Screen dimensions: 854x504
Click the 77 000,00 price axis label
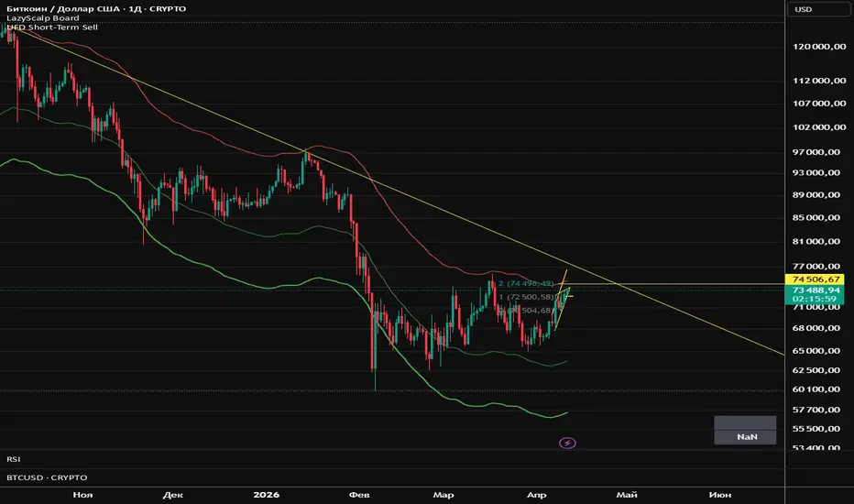(x=816, y=267)
